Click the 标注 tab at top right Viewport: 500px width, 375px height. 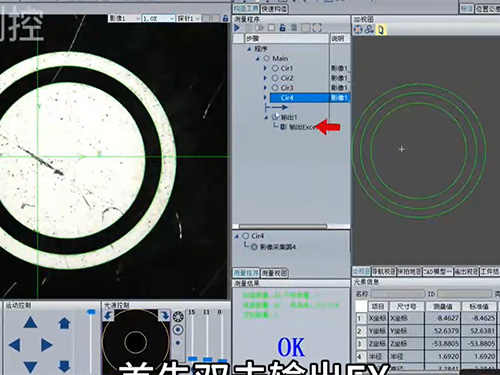tap(467, 9)
